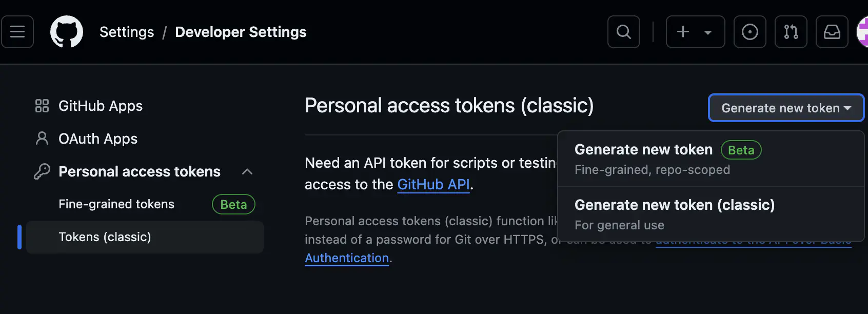The height and width of the screenshot is (314, 868).
Task: Click the hamburger navigation icon
Action: pyautogui.click(x=17, y=31)
